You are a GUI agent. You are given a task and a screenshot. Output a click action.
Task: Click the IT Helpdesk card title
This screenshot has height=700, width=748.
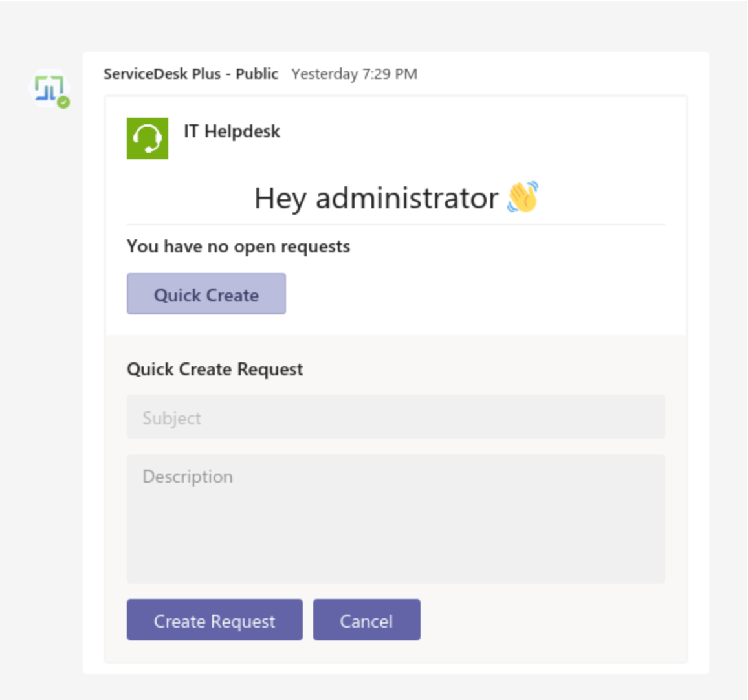tap(232, 131)
